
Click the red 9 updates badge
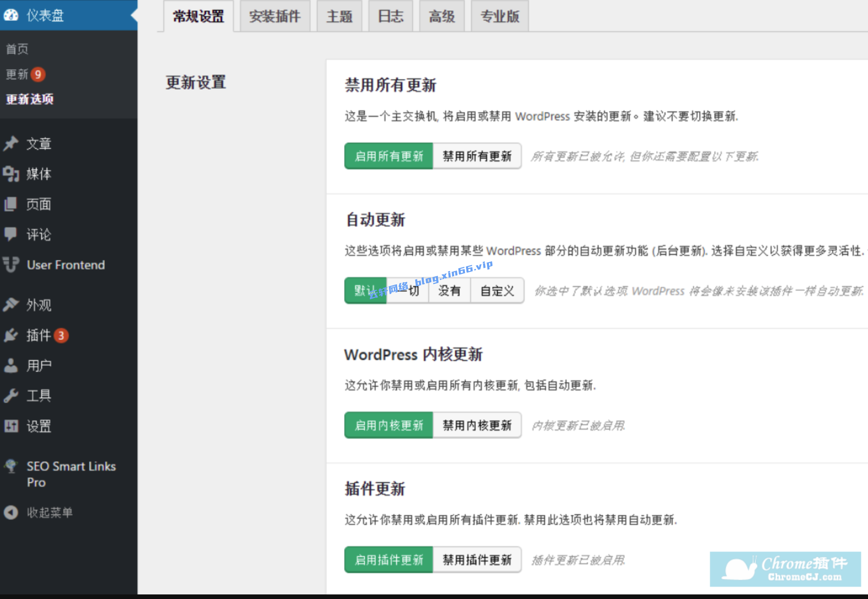pyautogui.click(x=38, y=74)
